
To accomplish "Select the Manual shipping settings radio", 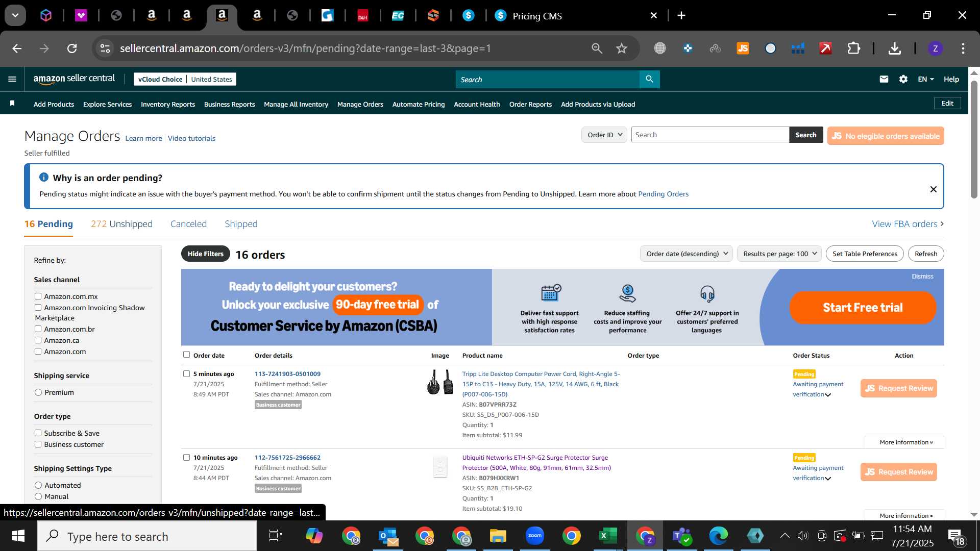I will tap(38, 496).
